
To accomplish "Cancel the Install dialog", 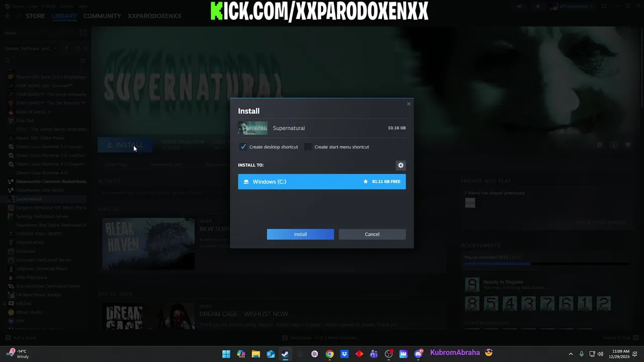I will click(x=372, y=234).
